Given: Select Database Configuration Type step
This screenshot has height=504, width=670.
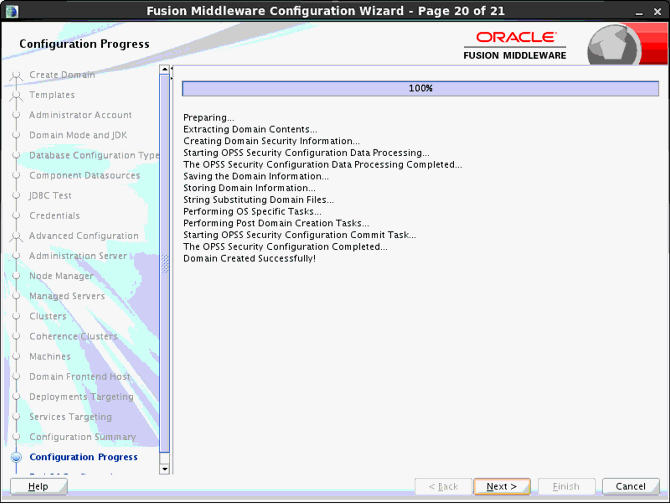Looking at the screenshot, I should click(x=94, y=155).
